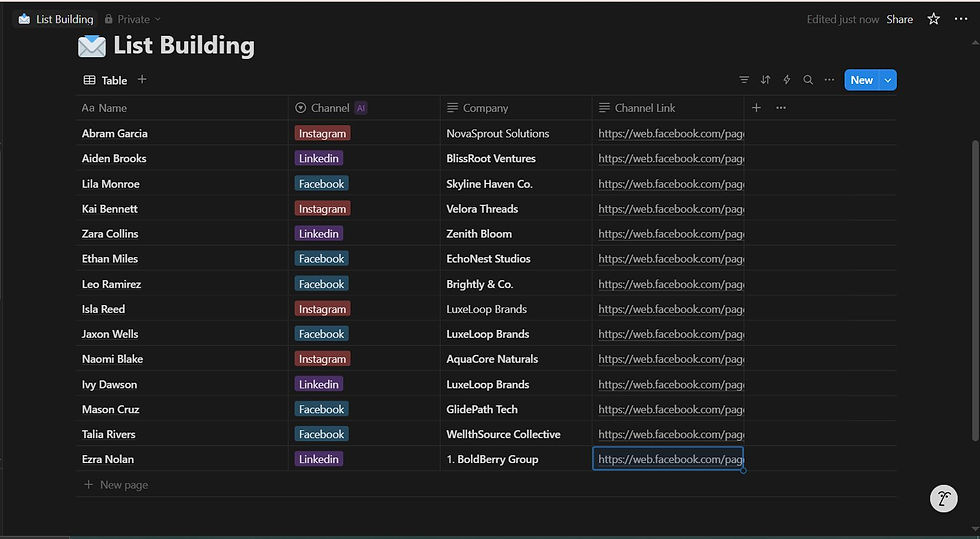Open the lightning bolt automations icon
Screen dimensions: 980x539
coord(787,80)
